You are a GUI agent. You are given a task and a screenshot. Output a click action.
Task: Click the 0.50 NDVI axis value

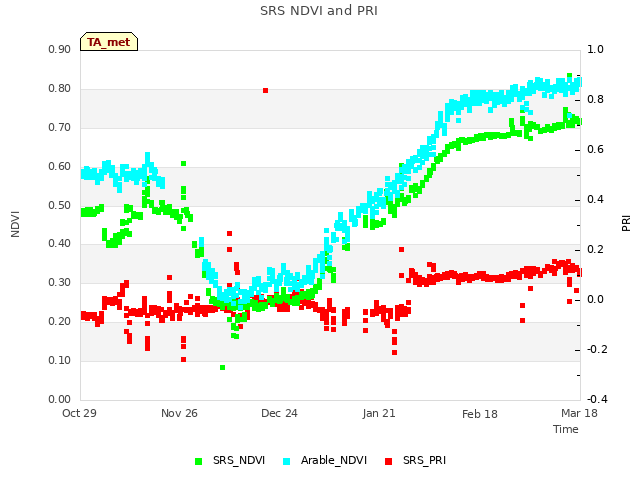click(60, 205)
